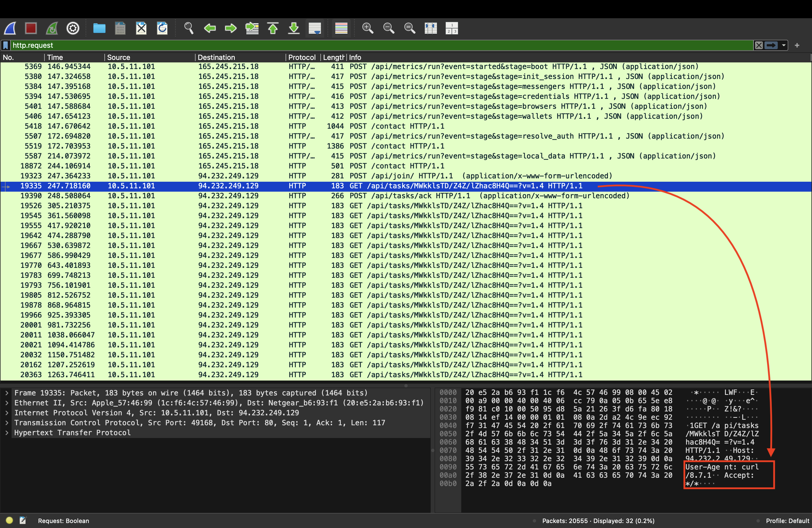Click the Packets: 20555 Displayed: 32 status text
The width and height of the screenshot is (812, 528).
[x=598, y=521]
